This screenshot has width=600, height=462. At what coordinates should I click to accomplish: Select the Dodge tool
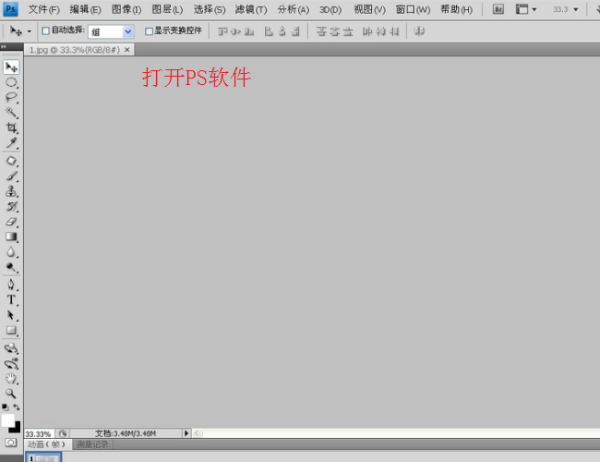coord(11,267)
